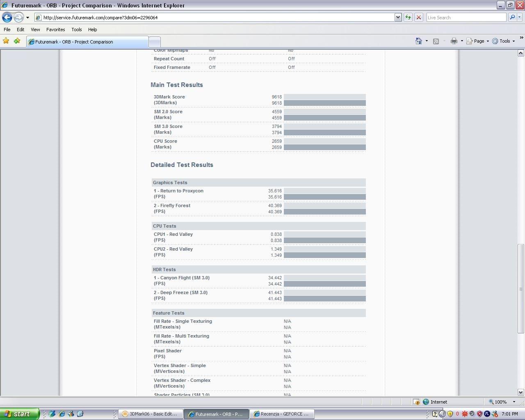The height and width of the screenshot is (420, 525).
Task: Click the Main Test Results heading
Action: (176, 85)
